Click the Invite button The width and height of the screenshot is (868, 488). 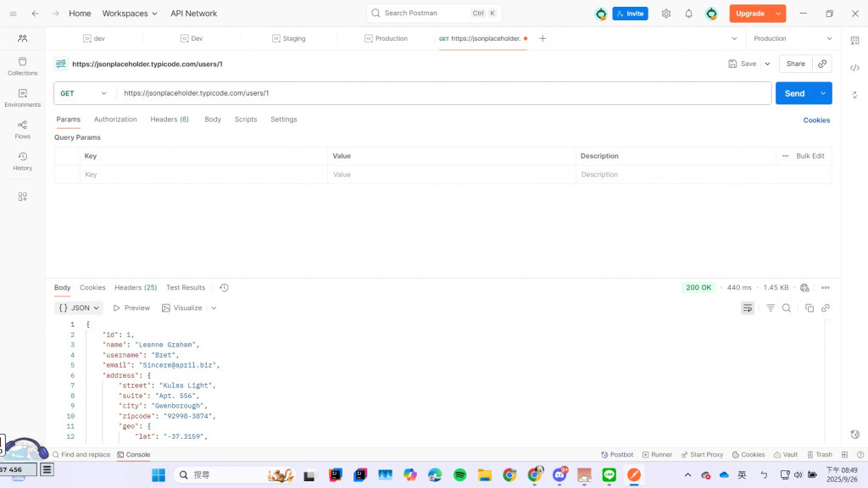630,14
